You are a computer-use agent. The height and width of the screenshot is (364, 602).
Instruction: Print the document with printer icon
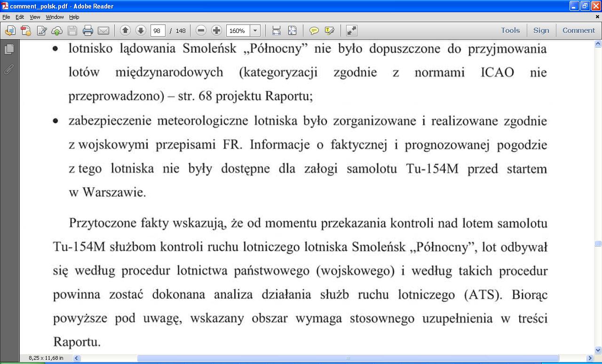point(88,31)
